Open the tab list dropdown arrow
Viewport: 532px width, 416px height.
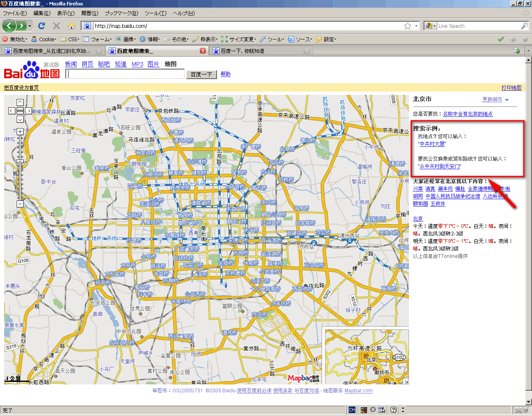(528, 51)
